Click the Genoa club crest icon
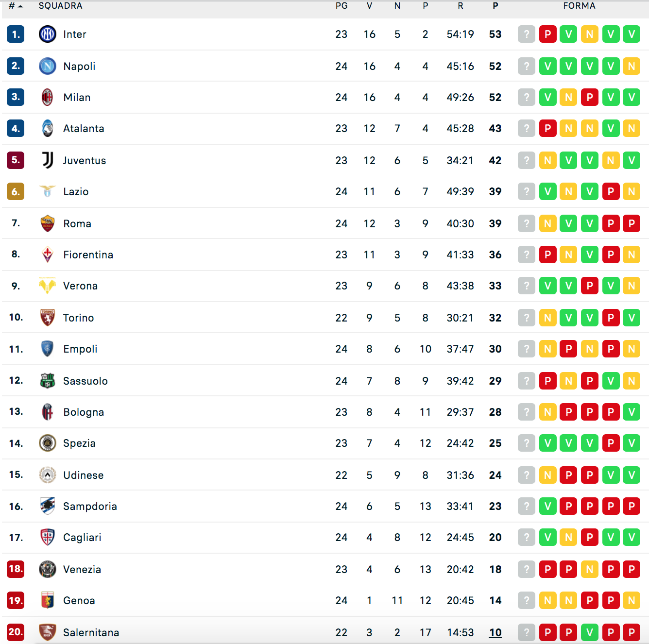The height and width of the screenshot is (644, 649). [48, 600]
